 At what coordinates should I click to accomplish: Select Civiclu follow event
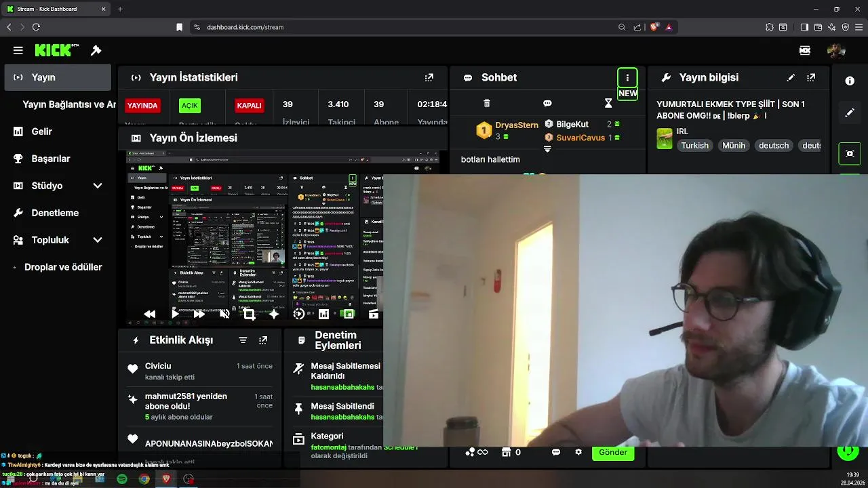click(x=199, y=371)
